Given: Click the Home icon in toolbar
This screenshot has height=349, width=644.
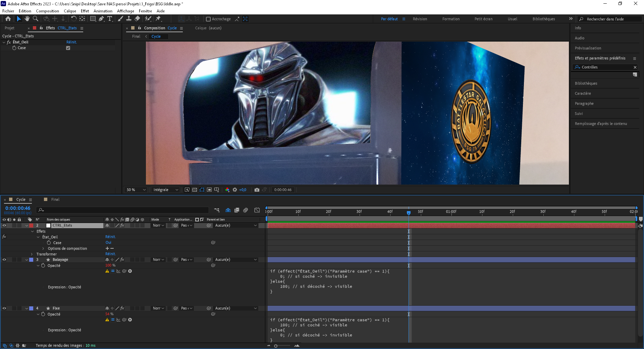Looking at the screenshot, I should coord(8,19).
